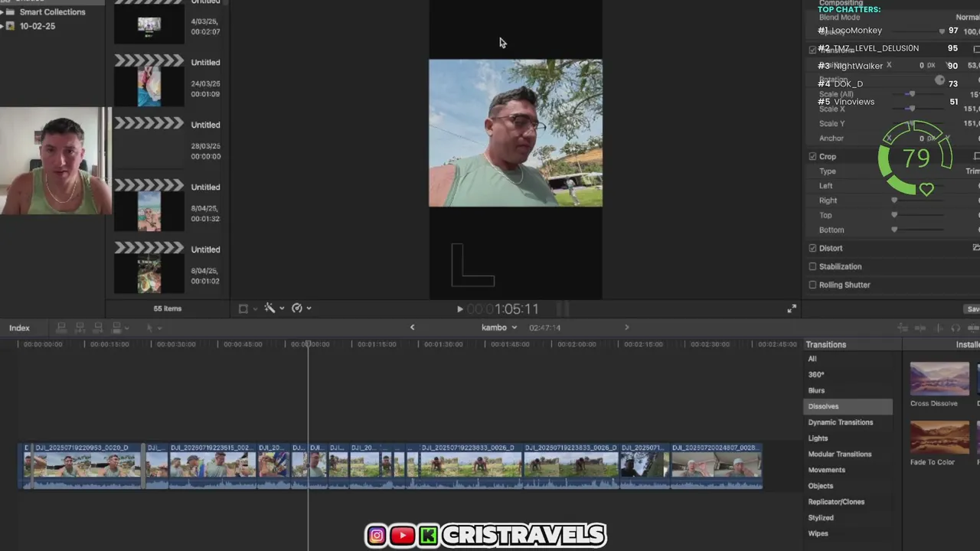
Task: Select the Fade To Color transition thumbnail
Action: click(x=939, y=438)
